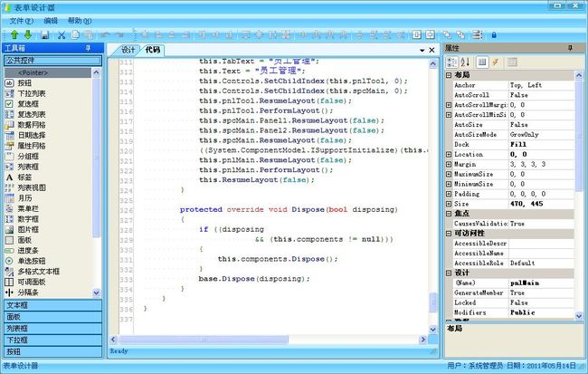Image resolution: width=588 pixels, height=374 pixels.
Task: Click the Redo arrow in the toolbar
Action: coord(119,35)
